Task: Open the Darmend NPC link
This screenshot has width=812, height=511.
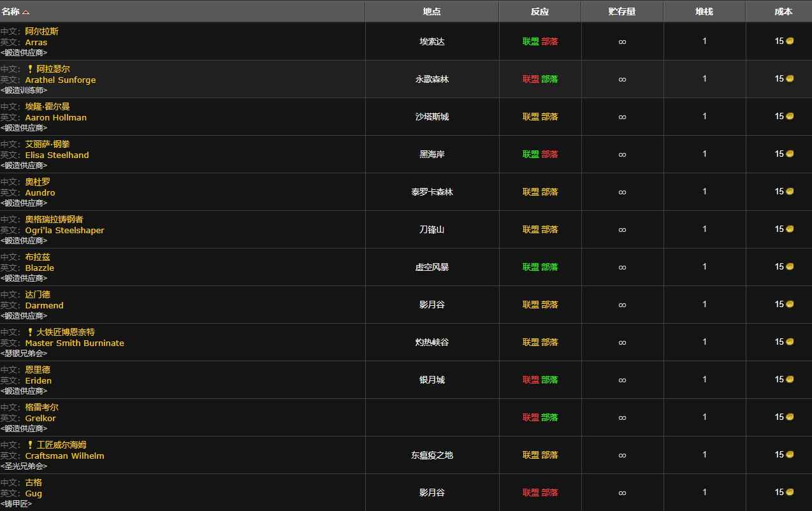Action: (x=45, y=305)
